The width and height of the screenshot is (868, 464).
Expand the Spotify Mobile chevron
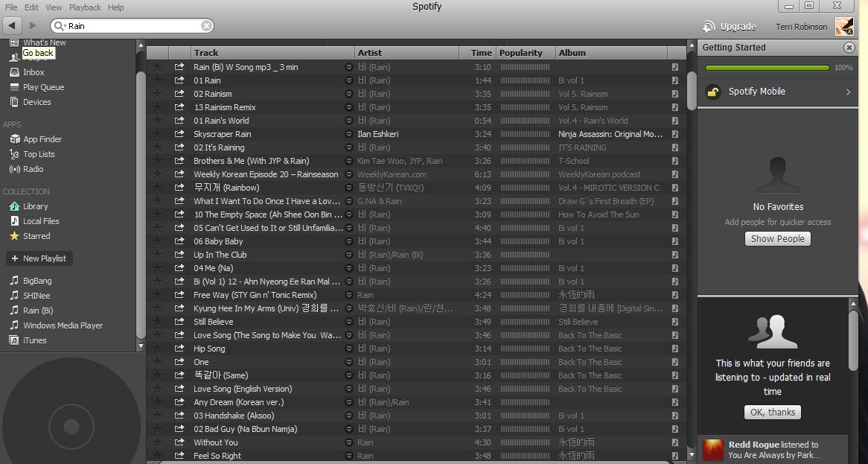(x=848, y=92)
